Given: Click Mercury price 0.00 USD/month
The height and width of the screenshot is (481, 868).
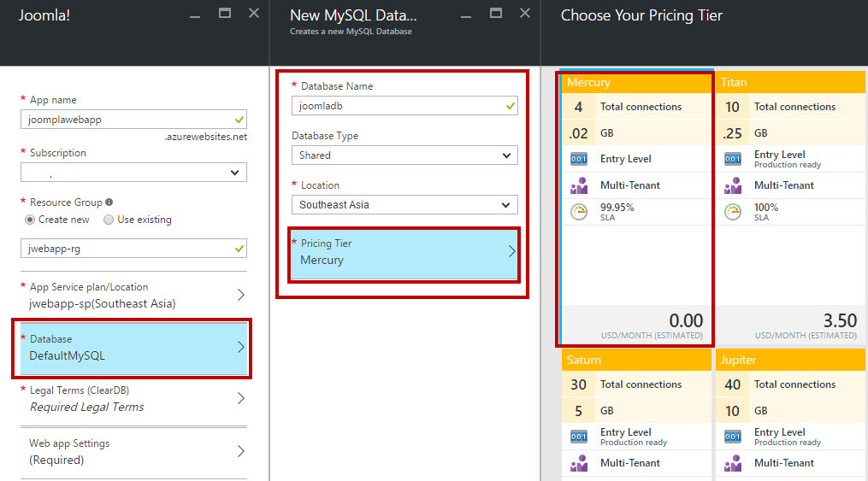Looking at the screenshot, I should (652, 326).
